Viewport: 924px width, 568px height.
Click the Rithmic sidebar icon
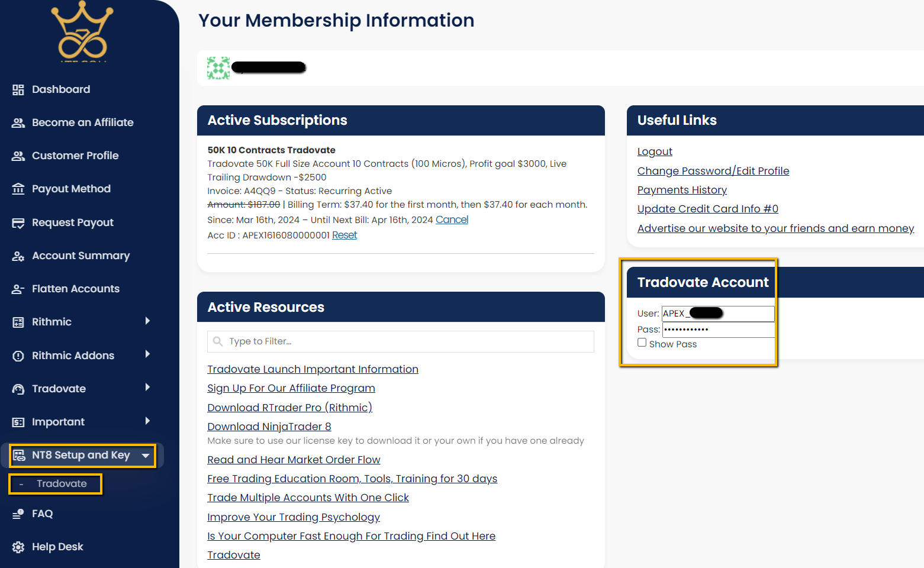[18, 322]
